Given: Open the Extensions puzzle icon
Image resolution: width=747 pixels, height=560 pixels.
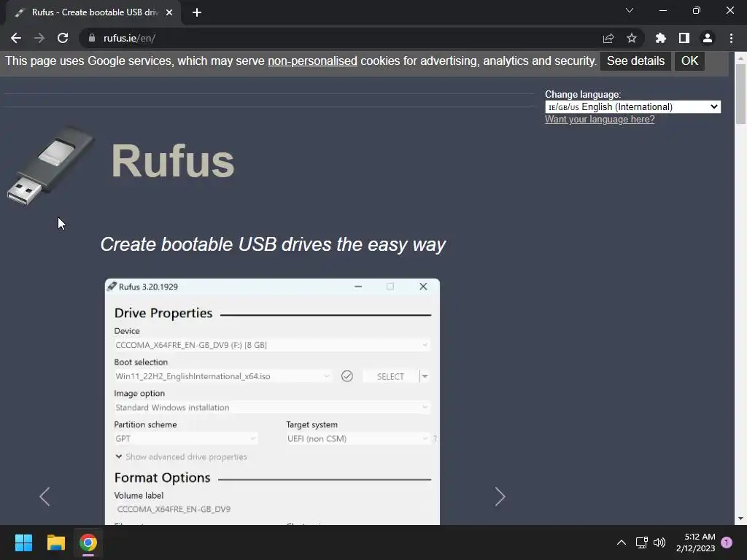Looking at the screenshot, I should point(661,38).
